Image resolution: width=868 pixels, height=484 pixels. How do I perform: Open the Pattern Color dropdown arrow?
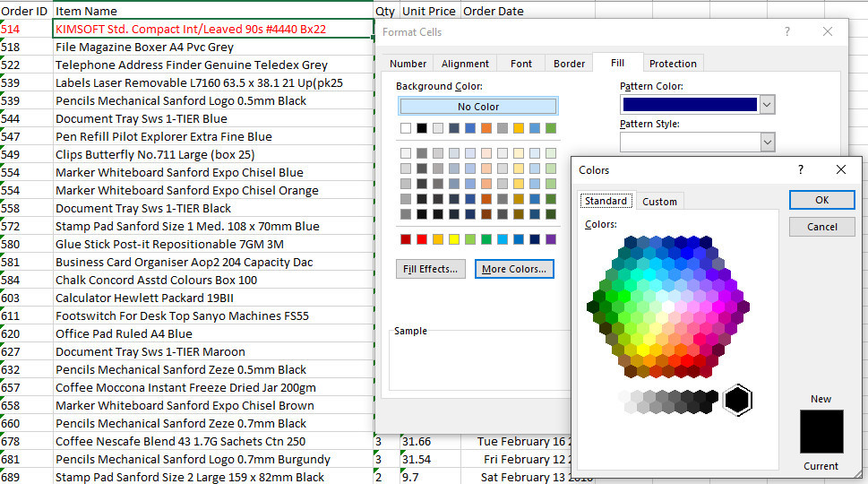point(767,105)
